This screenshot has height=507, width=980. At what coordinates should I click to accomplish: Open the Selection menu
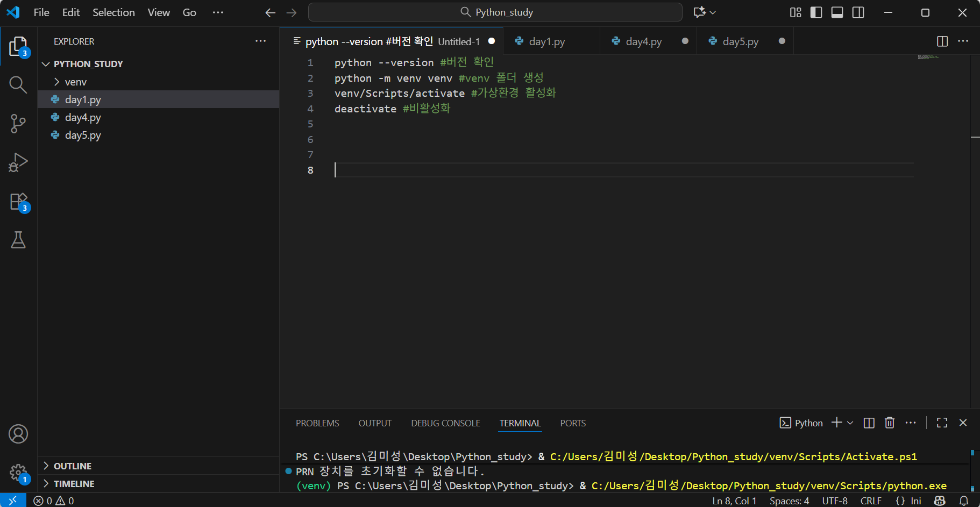(x=113, y=12)
